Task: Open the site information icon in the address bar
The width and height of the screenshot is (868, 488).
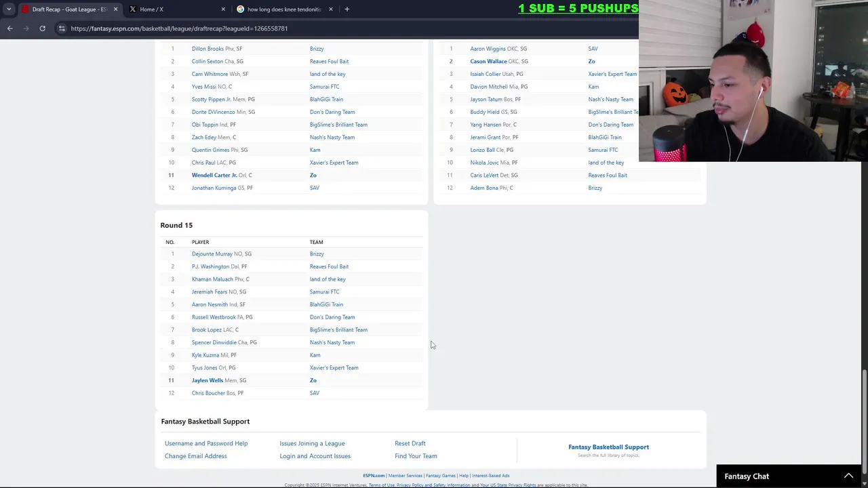Action: point(62,28)
